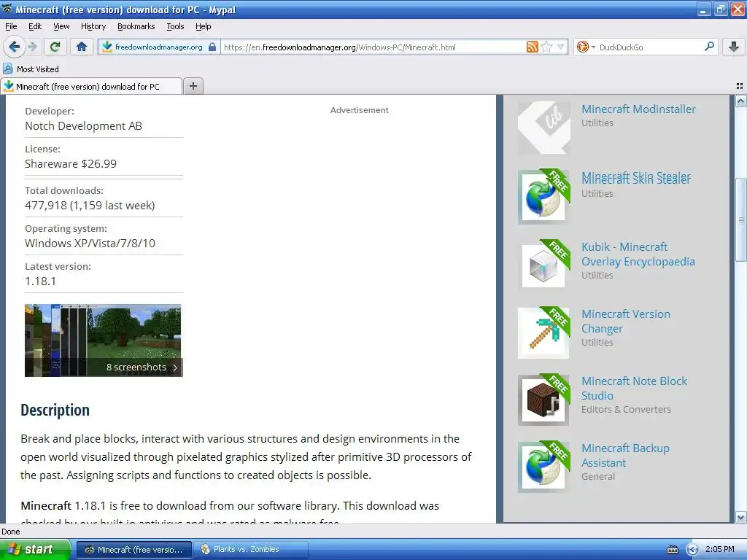Image resolution: width=747 pixels, height=560 pixels.
Task: Open a new tab with plus button
Action: pos(193,86)
